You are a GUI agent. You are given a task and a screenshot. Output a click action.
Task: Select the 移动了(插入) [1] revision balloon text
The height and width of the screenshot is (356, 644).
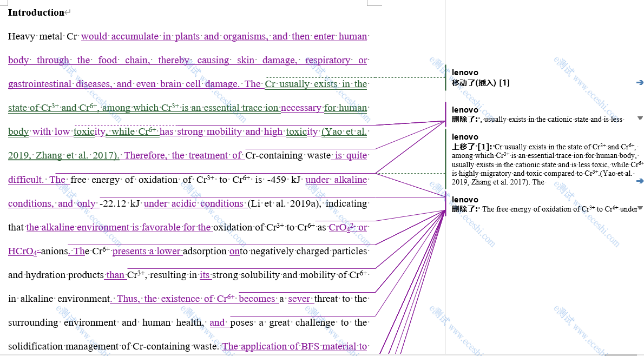481,83
